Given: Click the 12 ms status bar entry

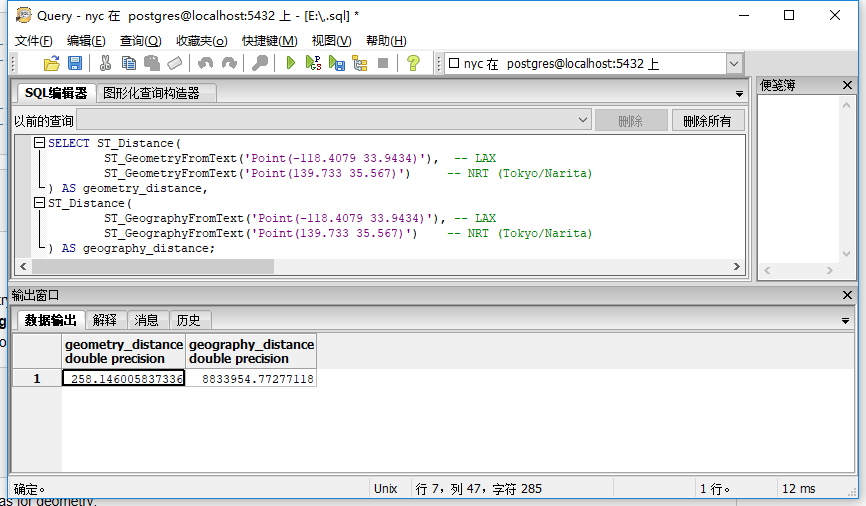Looking at the screenshot, I should [799, 488].
